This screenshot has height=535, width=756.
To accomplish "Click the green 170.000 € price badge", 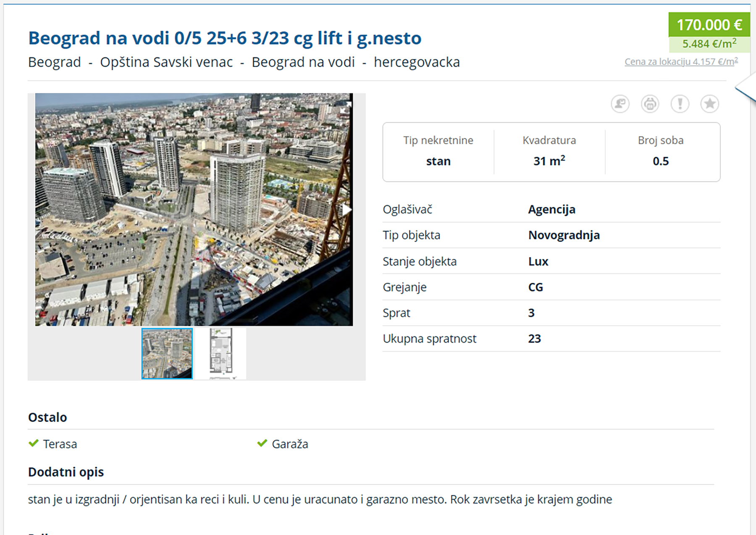I will click(x=709, y=25).
